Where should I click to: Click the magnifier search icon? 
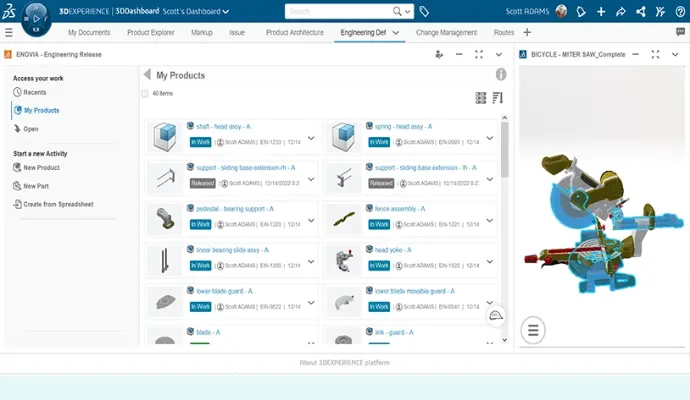point(397,11)
